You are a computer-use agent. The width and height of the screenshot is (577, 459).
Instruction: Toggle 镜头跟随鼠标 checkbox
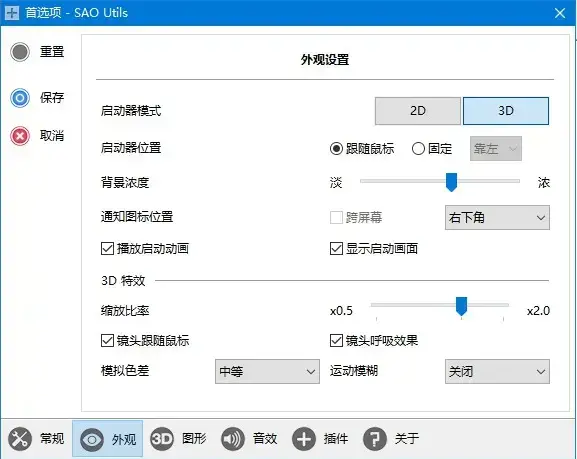click(107, 340)
